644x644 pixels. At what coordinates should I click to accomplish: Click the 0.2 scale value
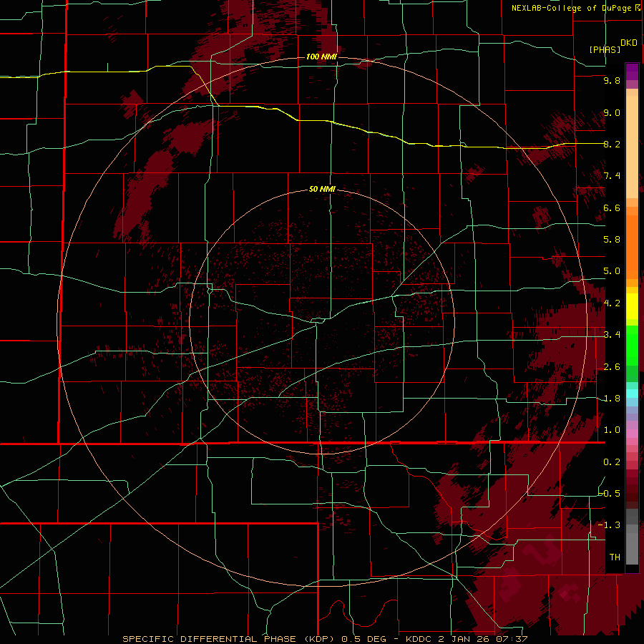[612, 462]
